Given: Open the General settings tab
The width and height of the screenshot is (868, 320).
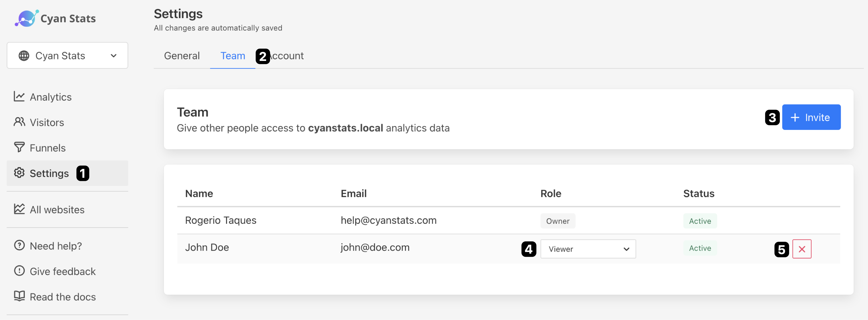Looking at the screenshot, I should pos(182,55).
